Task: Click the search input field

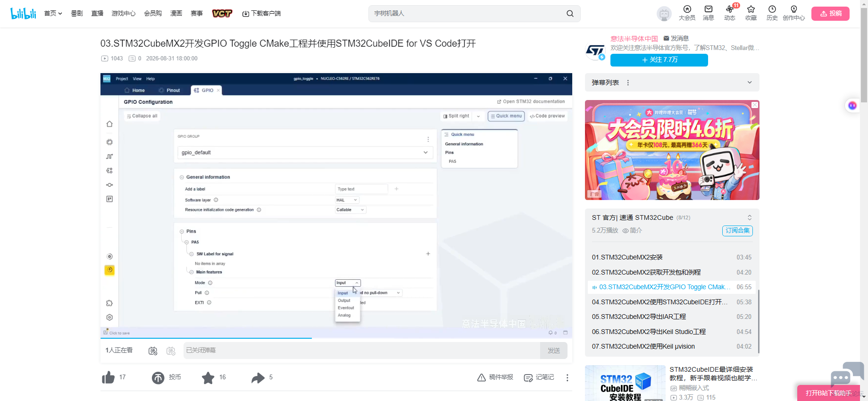Action: click(467, 14)
